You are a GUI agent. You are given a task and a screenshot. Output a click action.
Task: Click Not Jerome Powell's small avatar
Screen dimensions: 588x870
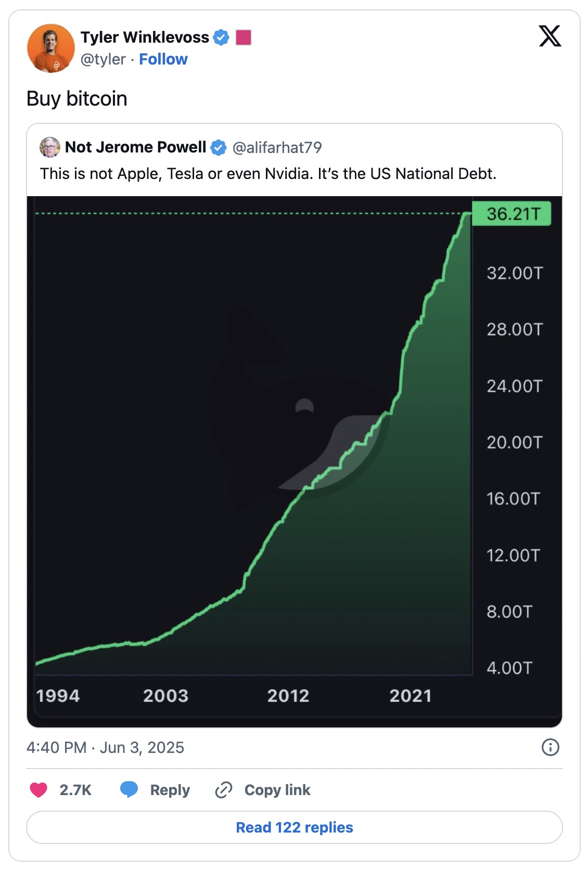(50, 147)
